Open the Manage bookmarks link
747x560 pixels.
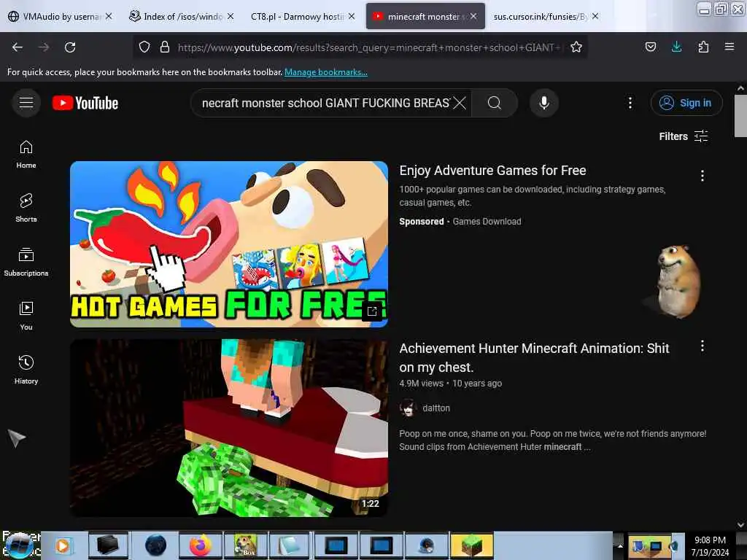click(326, 72)
